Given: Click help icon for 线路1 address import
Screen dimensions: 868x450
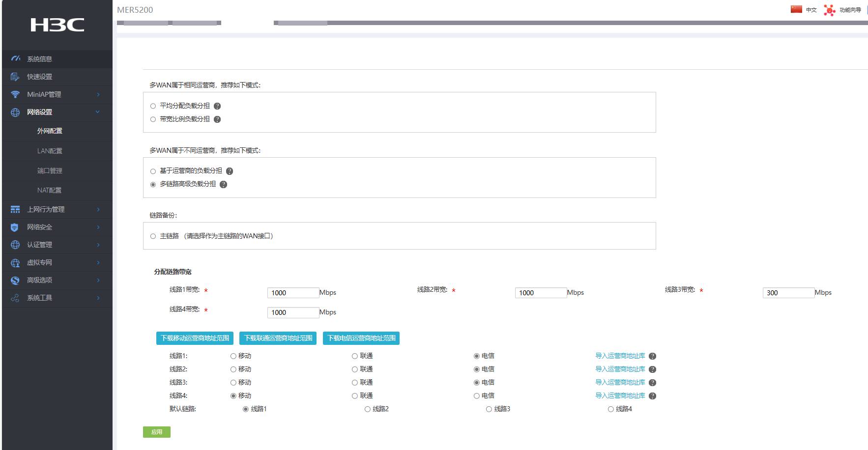Looking at the screenshot, I should click(x=653, y=356).
